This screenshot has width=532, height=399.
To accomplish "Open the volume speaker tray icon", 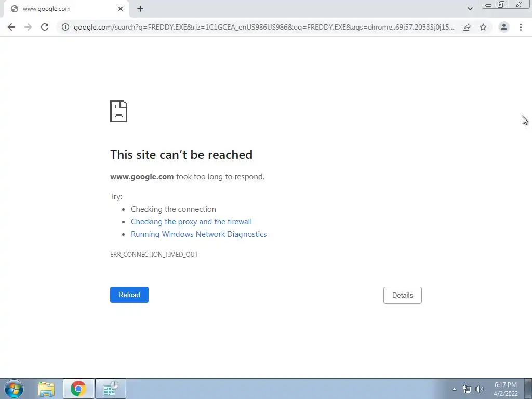I will pyautogui.click(x=480, y=389).
